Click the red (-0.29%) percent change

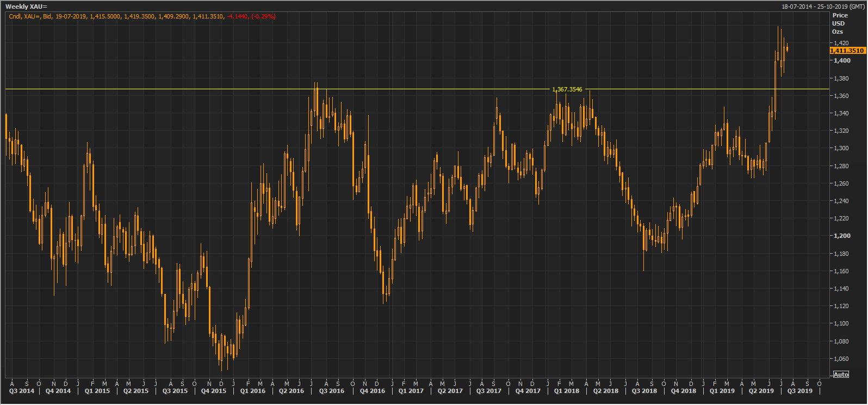coord(263,16)
